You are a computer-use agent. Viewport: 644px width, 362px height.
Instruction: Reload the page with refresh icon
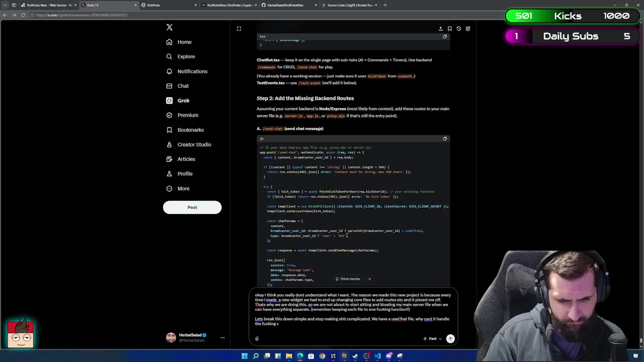(x=23, y=15)
